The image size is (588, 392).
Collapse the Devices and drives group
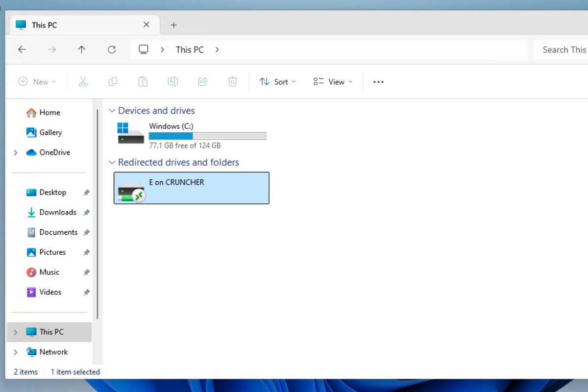[112, 111]
